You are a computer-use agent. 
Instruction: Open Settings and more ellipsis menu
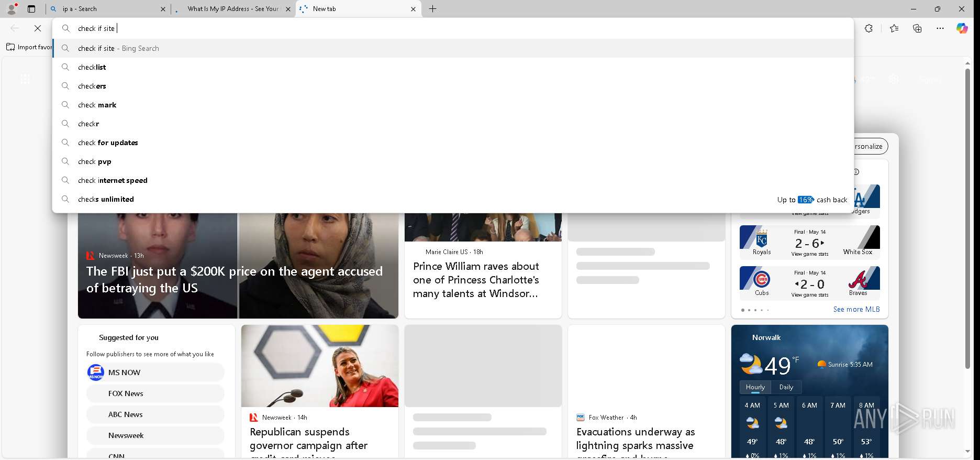pyautogui.click(x=940, y=28)
